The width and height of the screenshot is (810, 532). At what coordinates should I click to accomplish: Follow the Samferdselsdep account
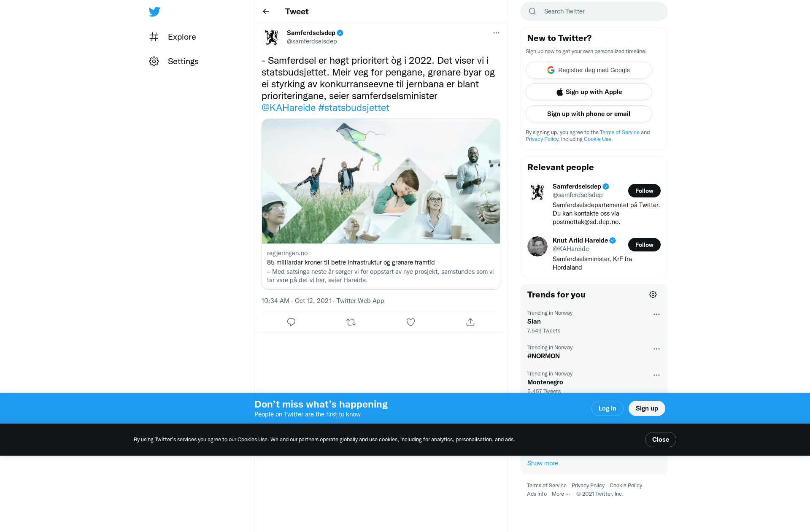[644, 191]
